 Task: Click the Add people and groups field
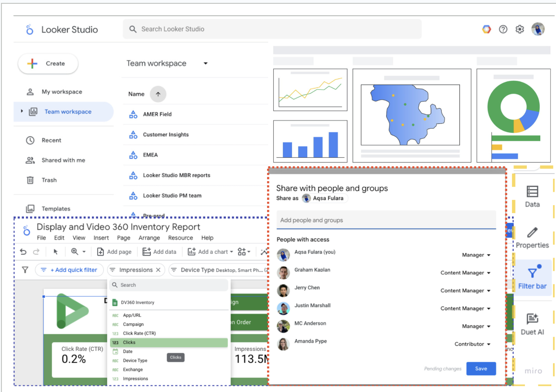(386, 220)
